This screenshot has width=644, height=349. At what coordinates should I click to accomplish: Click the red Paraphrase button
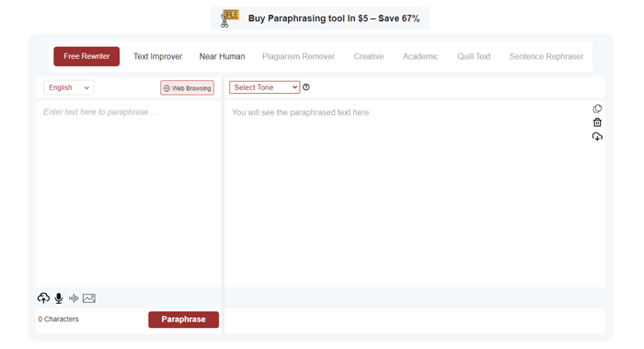click(x=184, y=320)
